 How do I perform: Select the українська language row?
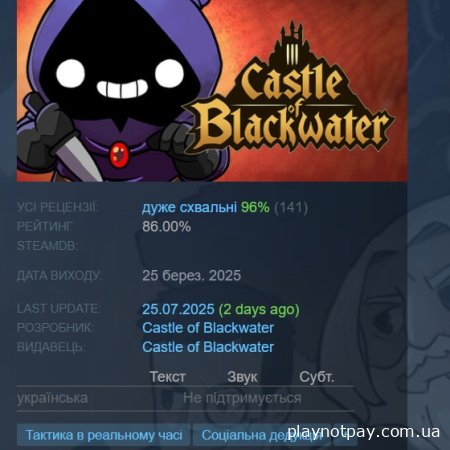(186, 398)
